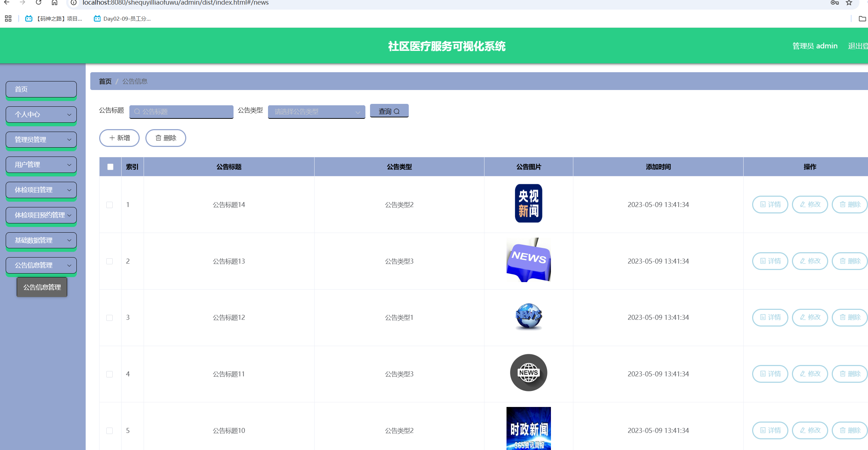868x450 pixels.
Task: Click 央视新闻 thumbnail in row 1
Action: pos(529,203)
